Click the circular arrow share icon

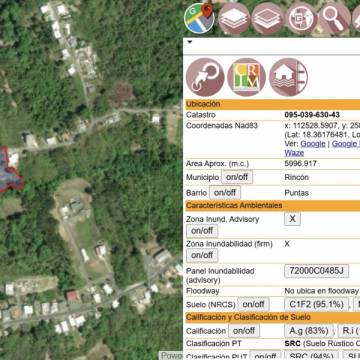tap(205, 77)
